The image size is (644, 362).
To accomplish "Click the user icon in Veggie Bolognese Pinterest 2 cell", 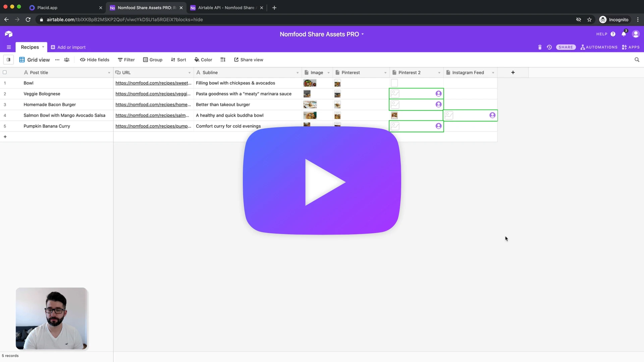I will (438, 94).
